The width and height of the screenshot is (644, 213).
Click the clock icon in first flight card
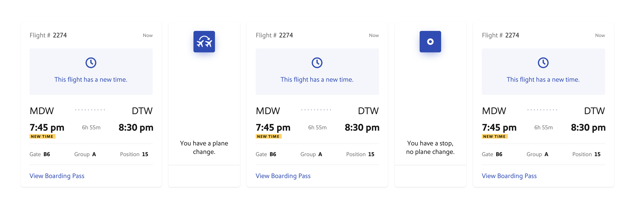(91, 63)
